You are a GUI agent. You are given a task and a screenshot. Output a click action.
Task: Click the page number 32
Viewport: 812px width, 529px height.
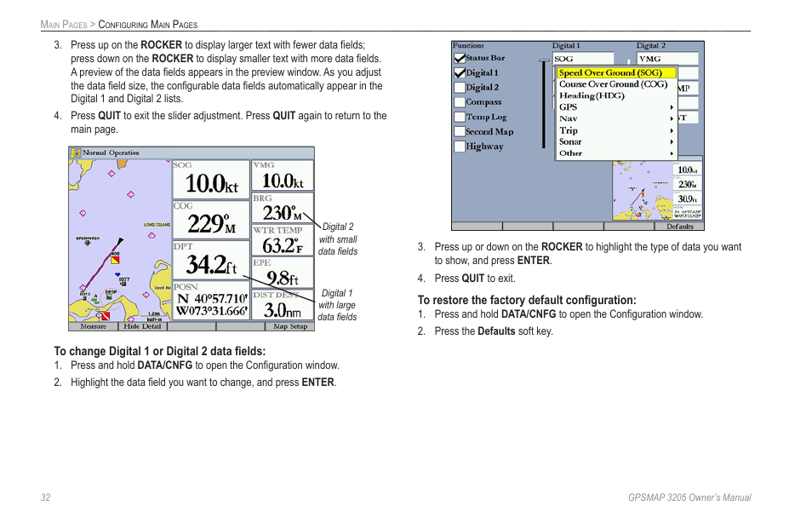46,497
